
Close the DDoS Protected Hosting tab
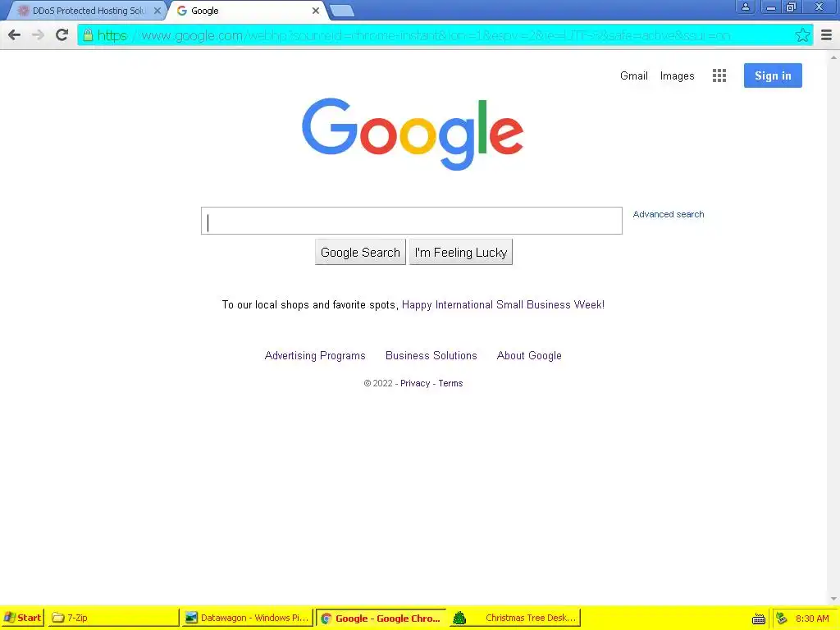[157, 11]
